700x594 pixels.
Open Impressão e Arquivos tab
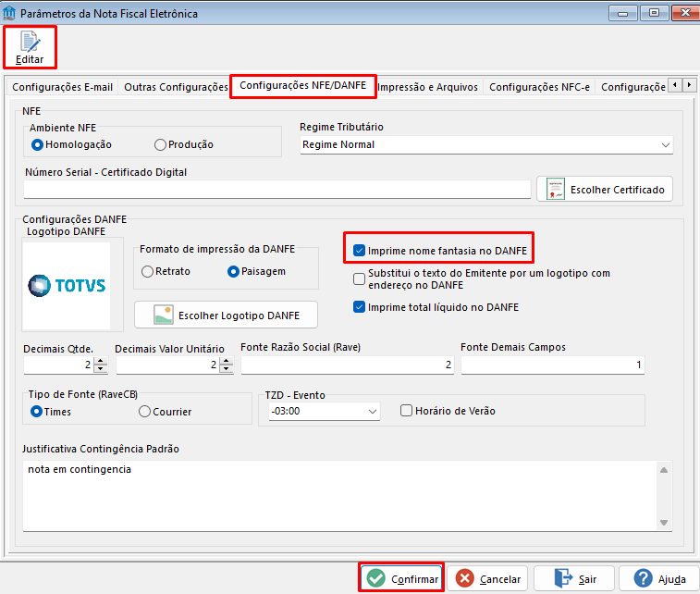tap(428, 87)
